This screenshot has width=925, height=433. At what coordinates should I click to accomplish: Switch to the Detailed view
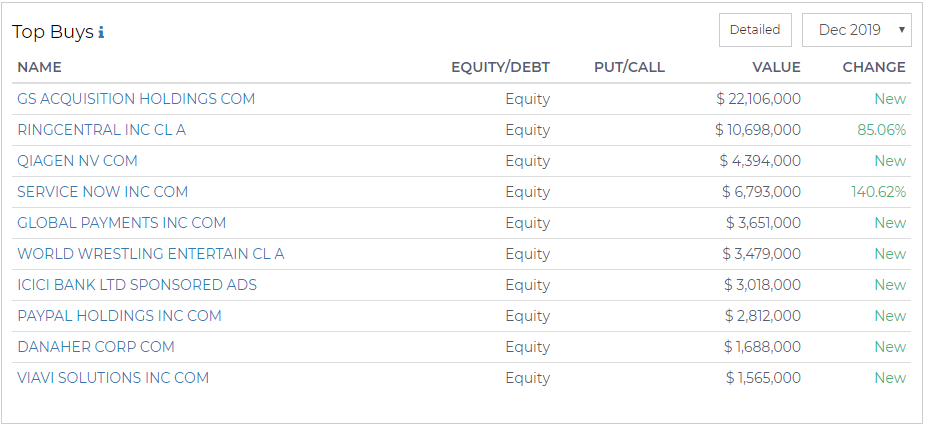755,30
